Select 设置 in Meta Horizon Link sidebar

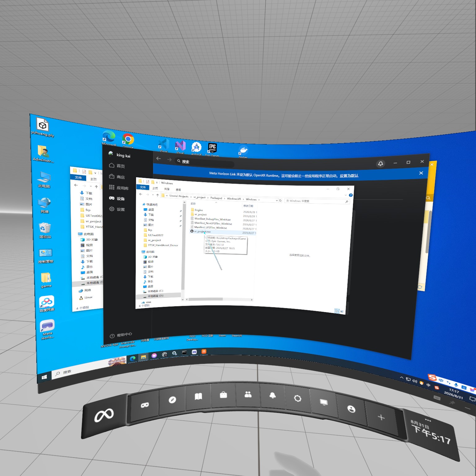click(117, 209)
